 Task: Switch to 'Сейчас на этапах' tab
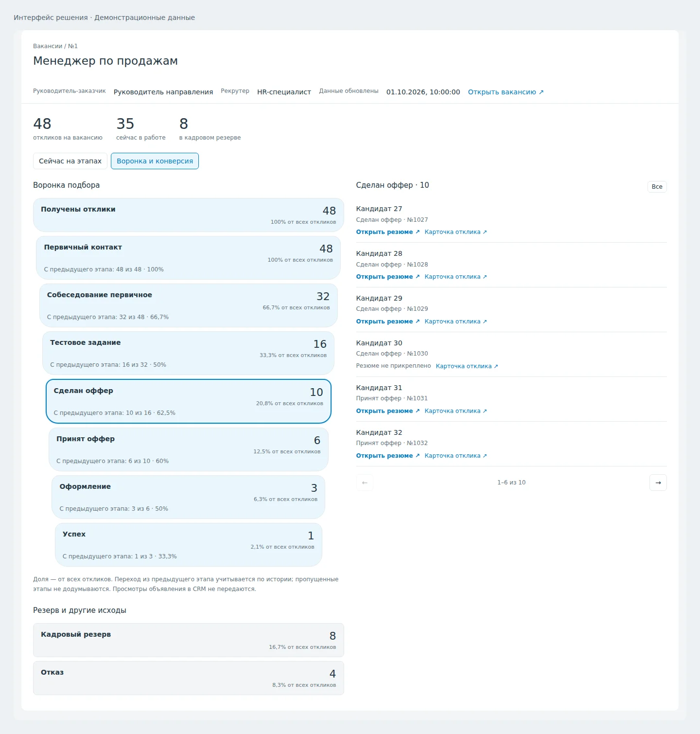(x=70, y=161)
